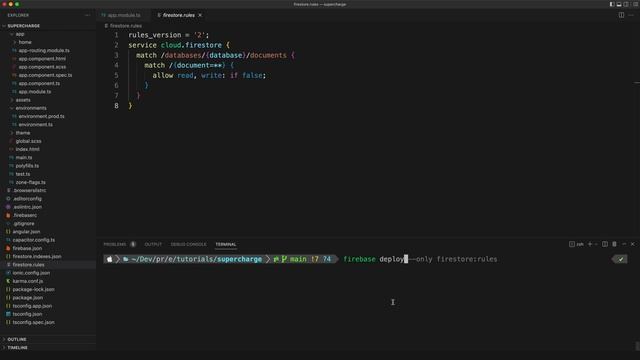Open app.component.scss file
The image size is (640, 360).
point(42,67)
